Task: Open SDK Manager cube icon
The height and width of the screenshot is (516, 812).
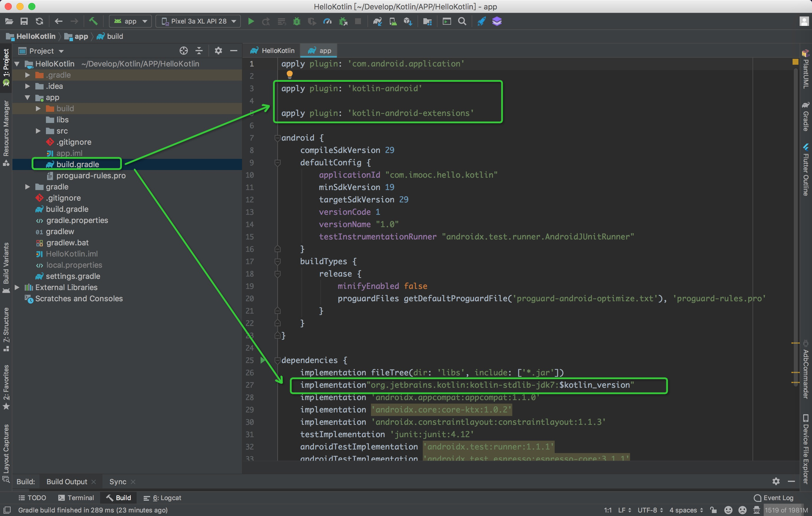Action: pos(408,21)
